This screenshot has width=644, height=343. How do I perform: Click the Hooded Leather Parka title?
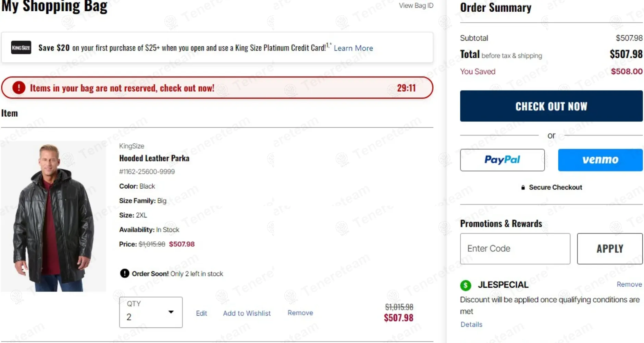coord(154,158)
